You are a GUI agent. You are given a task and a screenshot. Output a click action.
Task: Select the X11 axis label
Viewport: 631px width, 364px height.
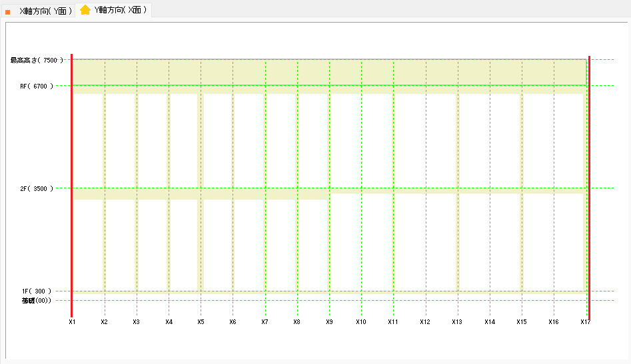(393, 322)
